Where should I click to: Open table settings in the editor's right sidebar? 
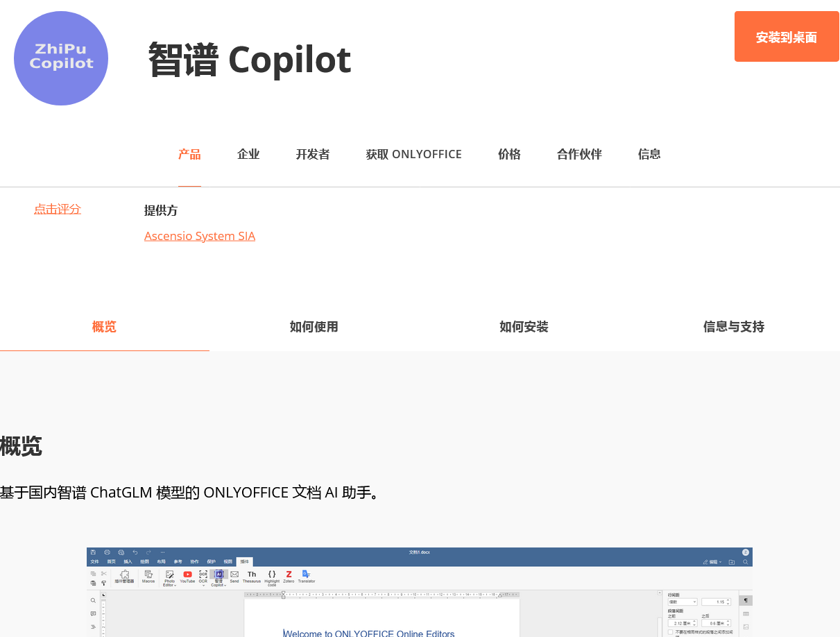click(746, 613)
